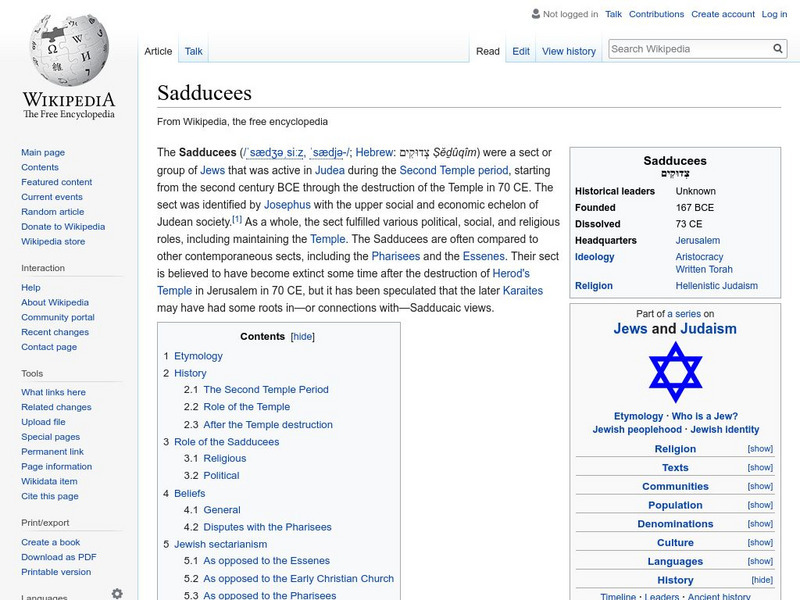Open Cite this page
This screenshot has width=800, height=600.
pos(50,496)
